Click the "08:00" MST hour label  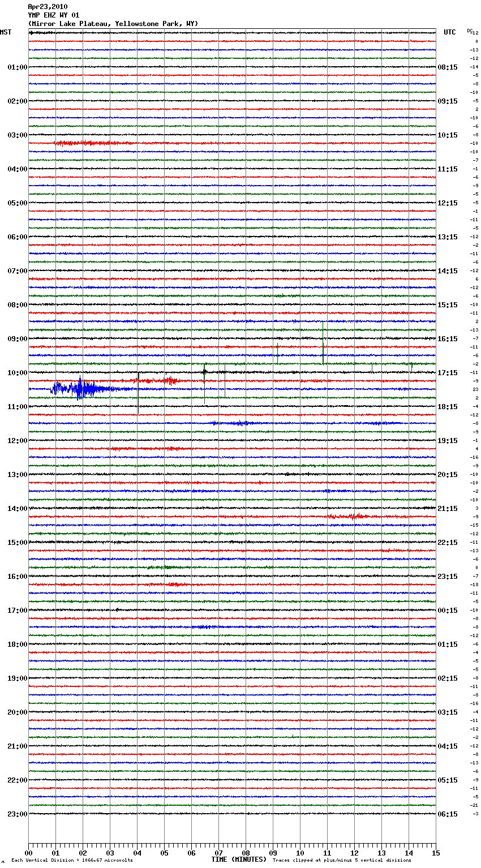coord(17,305)
